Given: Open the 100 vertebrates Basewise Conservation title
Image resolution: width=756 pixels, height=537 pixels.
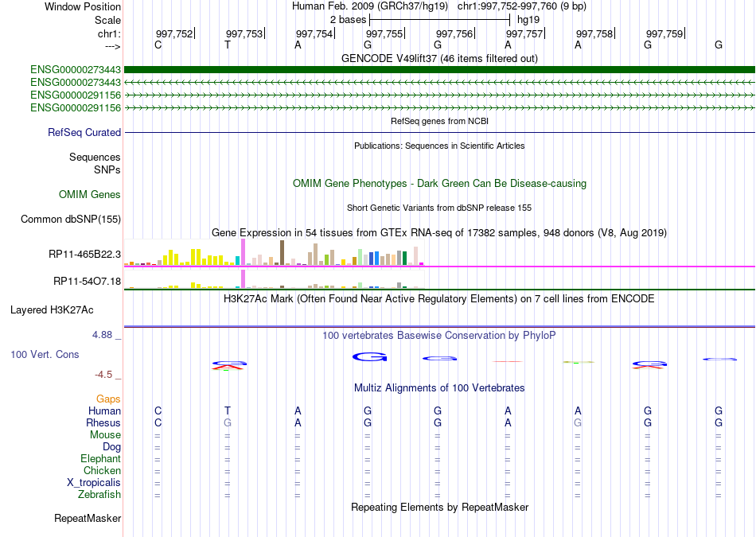Looking at the screenshot, I should [439, 336].
